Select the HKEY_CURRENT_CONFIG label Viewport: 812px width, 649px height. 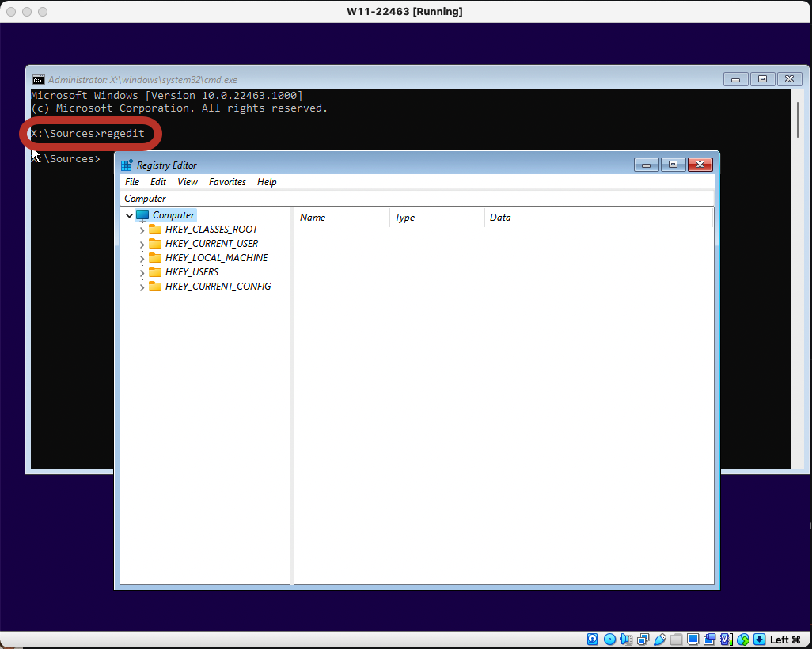218,286
